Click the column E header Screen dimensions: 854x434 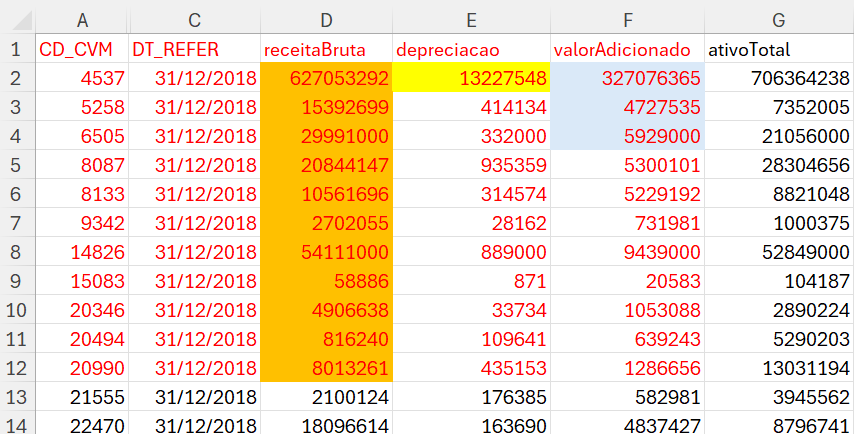point(470,19)
